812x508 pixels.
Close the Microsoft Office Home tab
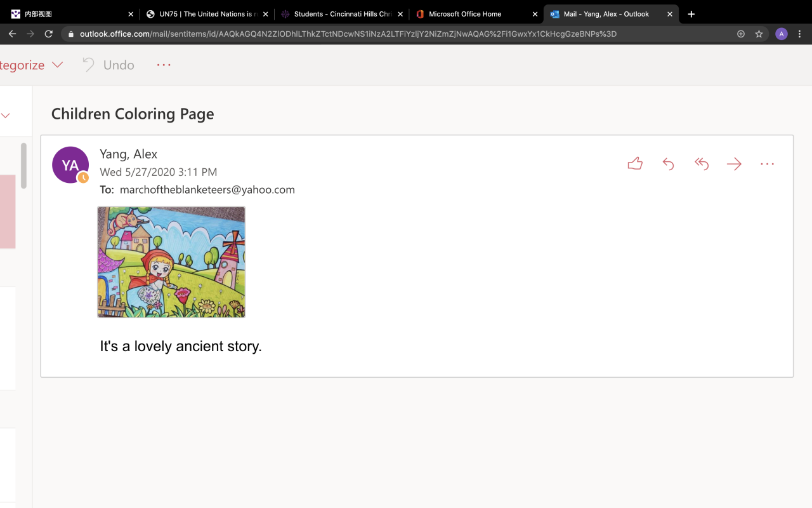pyautogui.click(x=535, y=14)
